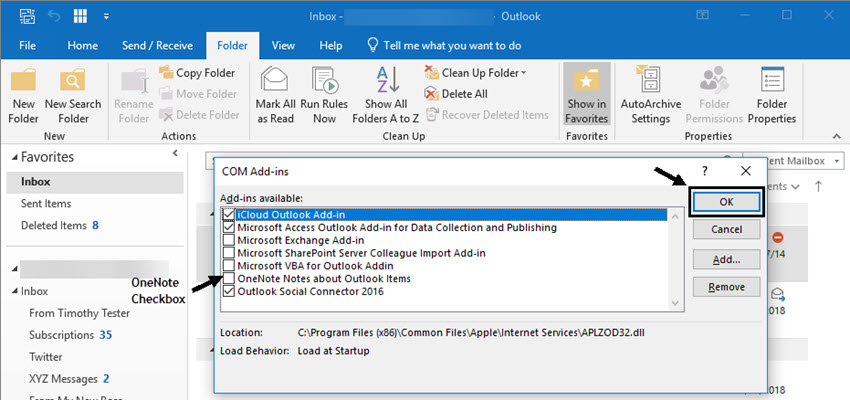Viewport: 850px width, 400px height.
Task: Open the Current Mailbox search scope dropdown
Action: pyautogui.click(x=838, y=161)
